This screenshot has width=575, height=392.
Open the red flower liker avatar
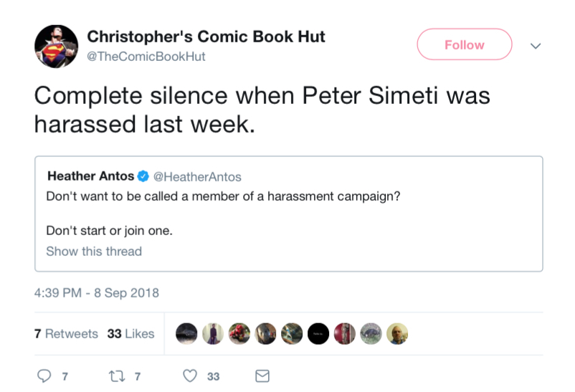239,334
